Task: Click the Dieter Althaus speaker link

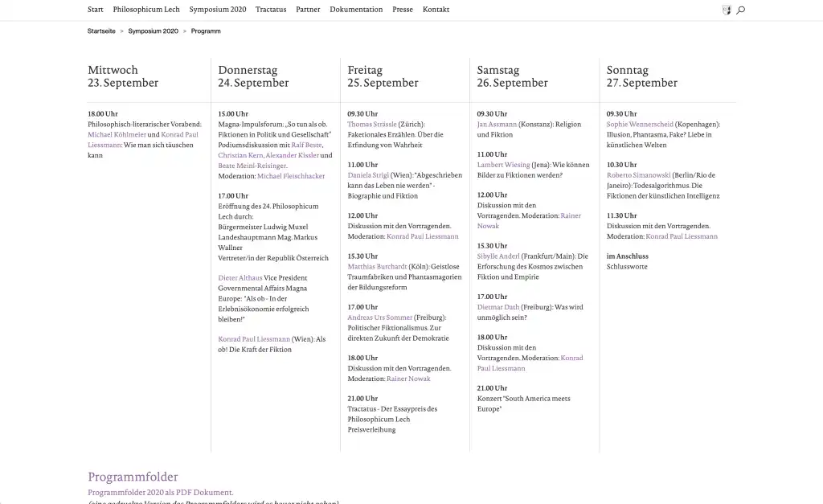Action: tap(240, 278)
